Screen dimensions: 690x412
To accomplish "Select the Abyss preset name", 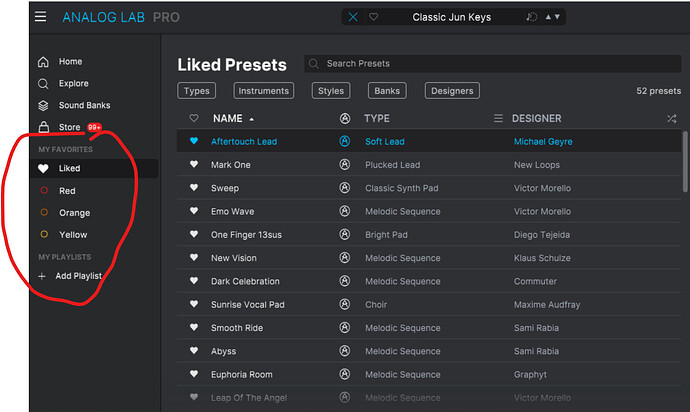I will pos(224,351).
